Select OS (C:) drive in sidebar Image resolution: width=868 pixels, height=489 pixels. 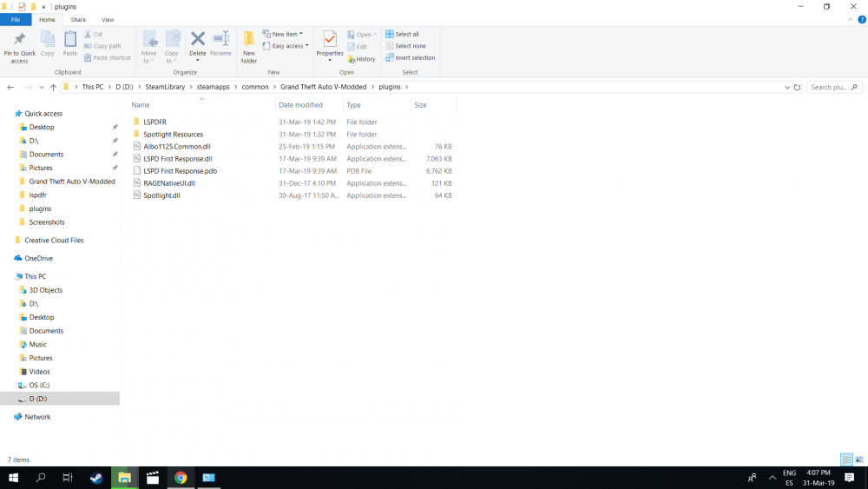click(39, 385)
